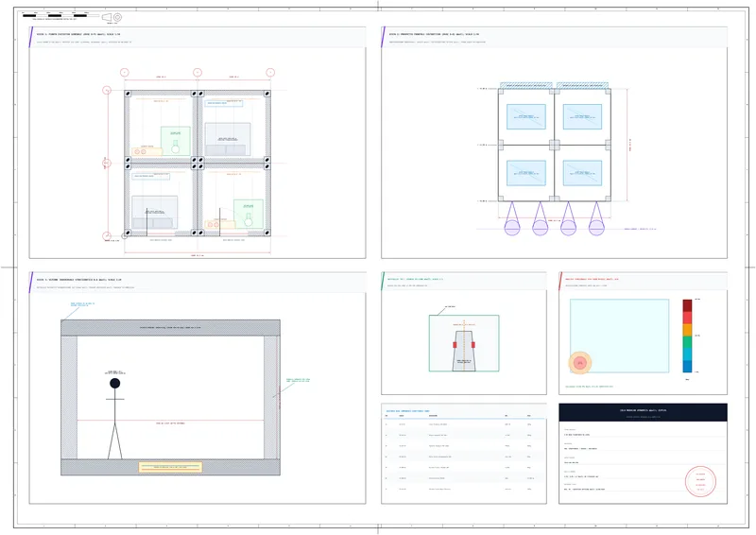Click the schedule table header row
The image size is (756, 535).
tap(464, 416)
